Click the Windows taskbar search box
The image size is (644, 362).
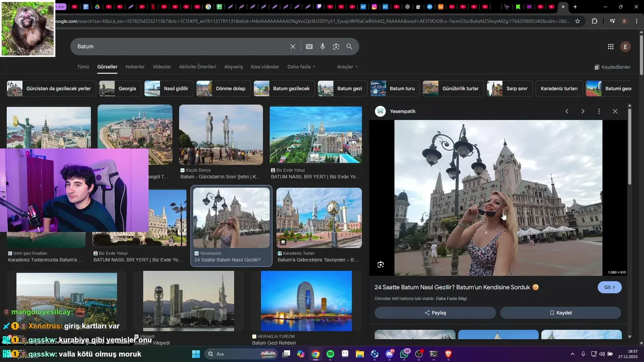click(240, 354)
